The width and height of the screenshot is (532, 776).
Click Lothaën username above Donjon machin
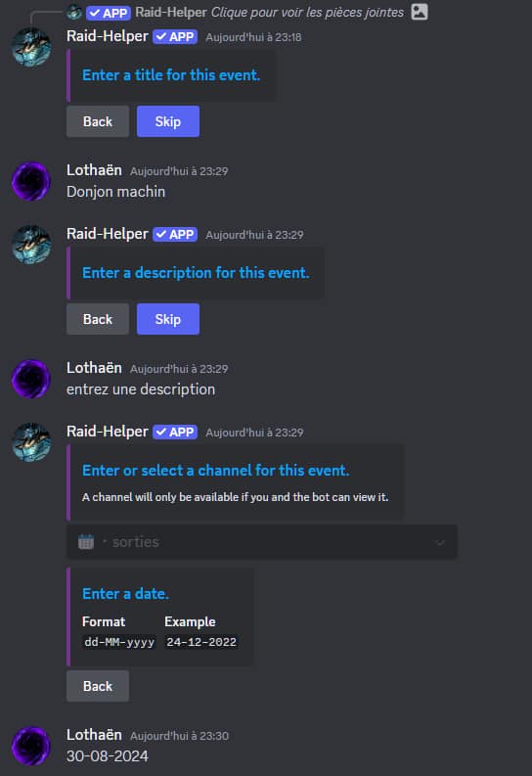point(94,170)
